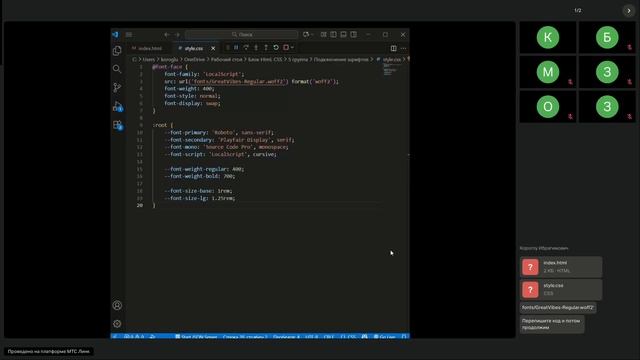Image resolution: width=640 pixels, height=360 pixels.
Task: Stop the debug session
Action: (x=286, y=48)
